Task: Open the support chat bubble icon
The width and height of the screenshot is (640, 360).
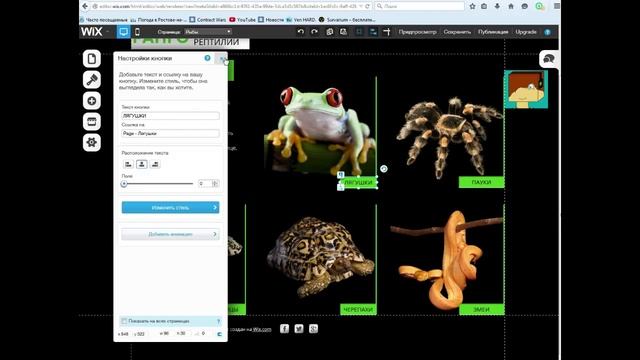Action: coord(549,59)
